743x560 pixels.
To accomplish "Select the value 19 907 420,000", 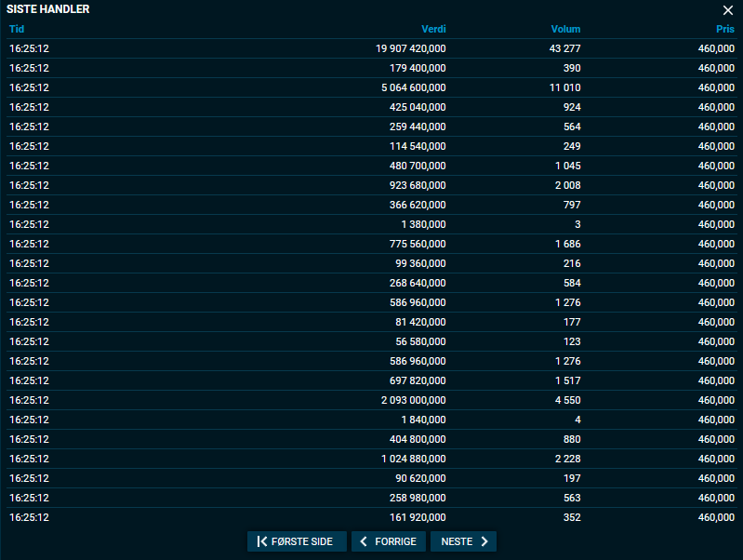I will point(410,48).
